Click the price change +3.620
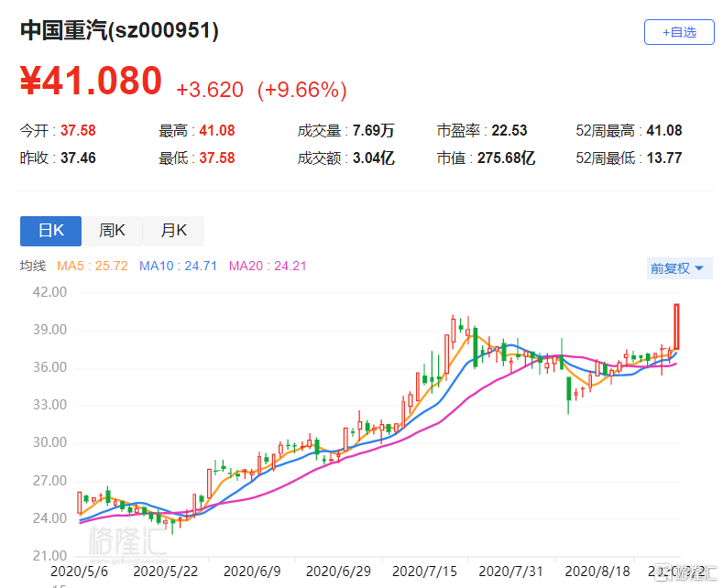The height and width of the screenshot is (588, 723). pyautogui.click(x=210, y=90)
